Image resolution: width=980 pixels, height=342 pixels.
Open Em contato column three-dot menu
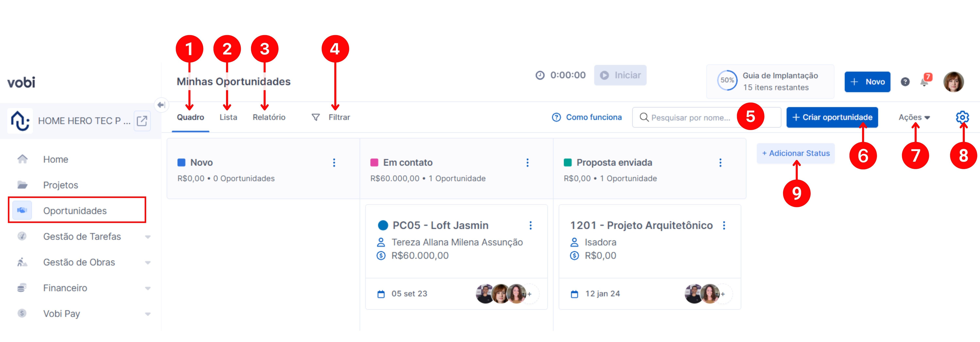(x=527, y=163)
